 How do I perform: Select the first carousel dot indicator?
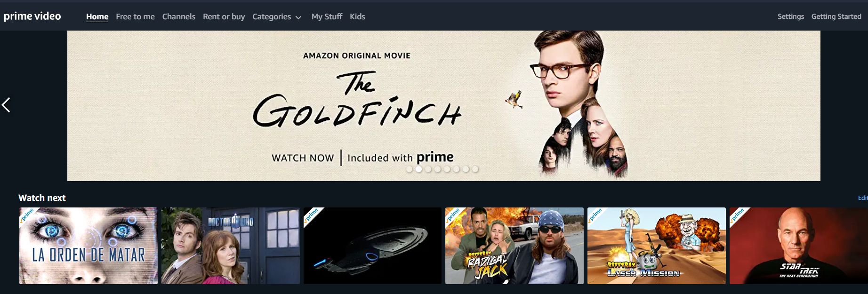tap(409, 169)
